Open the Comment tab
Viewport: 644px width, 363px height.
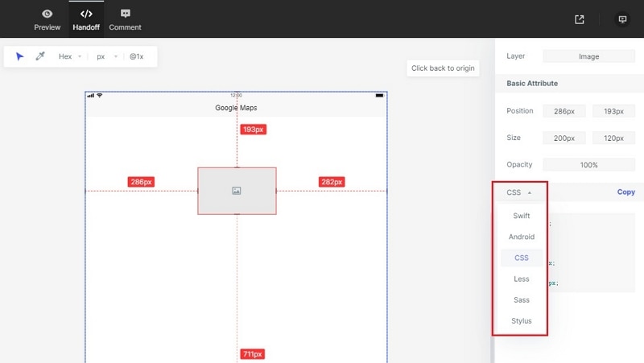pyautogui.click(x=125, y=19)
